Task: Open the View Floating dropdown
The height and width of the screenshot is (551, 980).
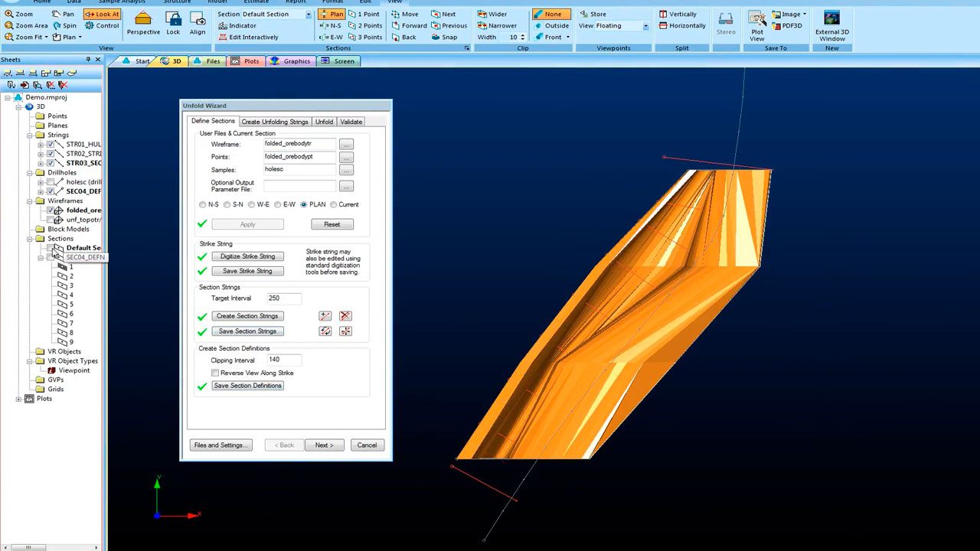Action: pos(645,26)
